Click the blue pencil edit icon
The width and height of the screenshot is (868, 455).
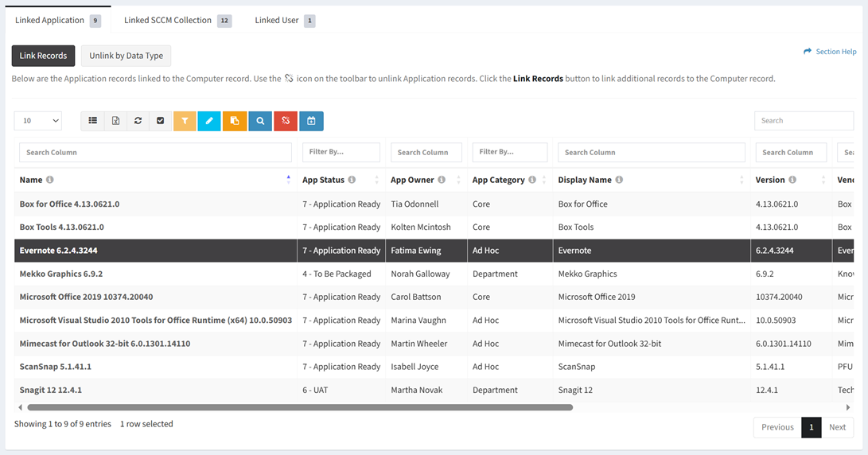pyautogui.click(x=209, y=121)
